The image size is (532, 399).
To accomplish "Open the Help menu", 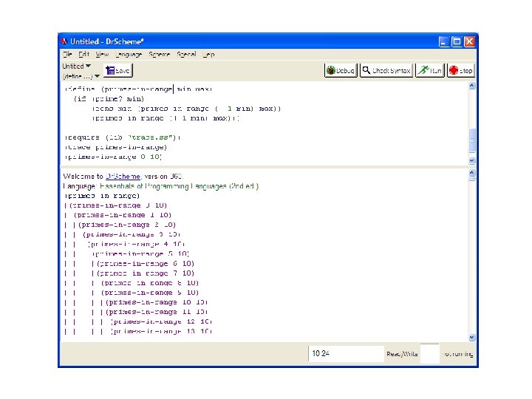I will tap(208, 54).
